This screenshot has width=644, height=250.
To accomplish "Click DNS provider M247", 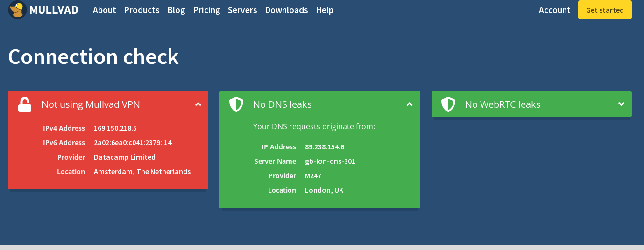I will click(313, 176).
